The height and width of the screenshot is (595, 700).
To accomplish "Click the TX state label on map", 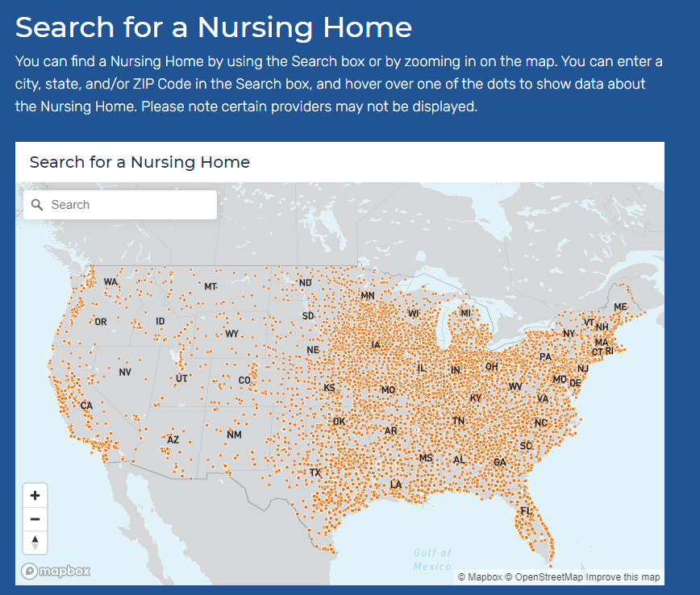I will [315, 472].
